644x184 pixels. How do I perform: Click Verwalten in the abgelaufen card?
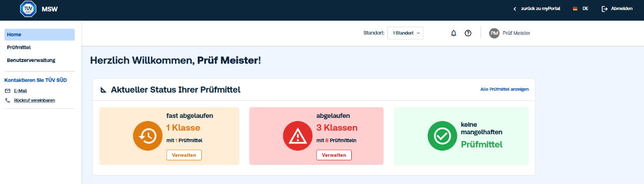(334, 155)
